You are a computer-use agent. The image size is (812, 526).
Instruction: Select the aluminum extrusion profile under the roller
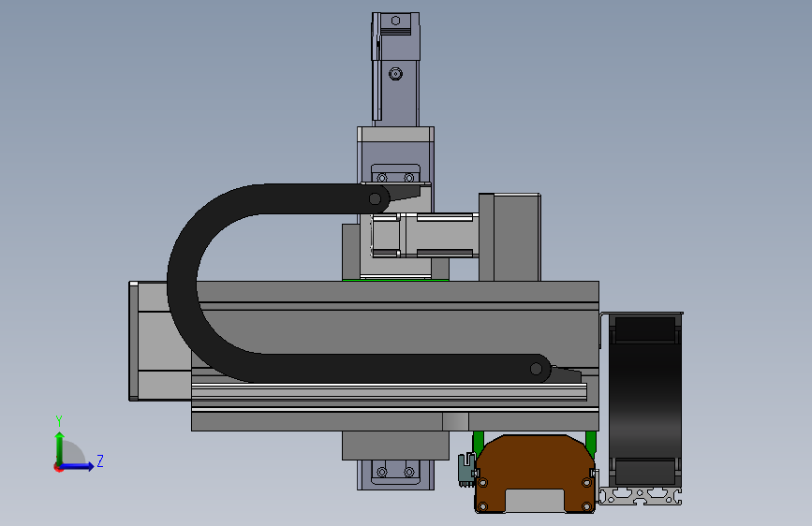click(640, 496)
